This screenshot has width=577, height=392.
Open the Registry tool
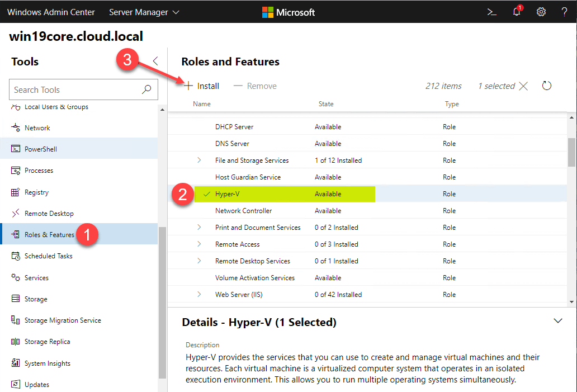pos(79,192)
